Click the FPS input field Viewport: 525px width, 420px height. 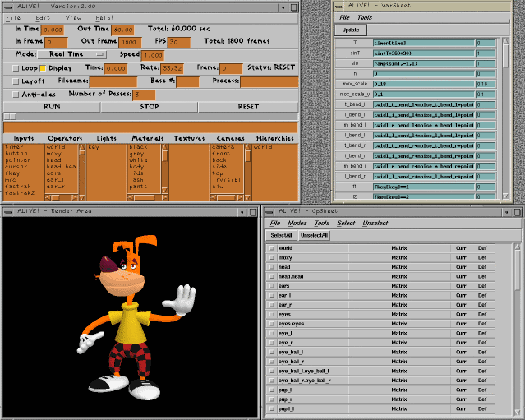pyautogui.click(x=178, y=42)
